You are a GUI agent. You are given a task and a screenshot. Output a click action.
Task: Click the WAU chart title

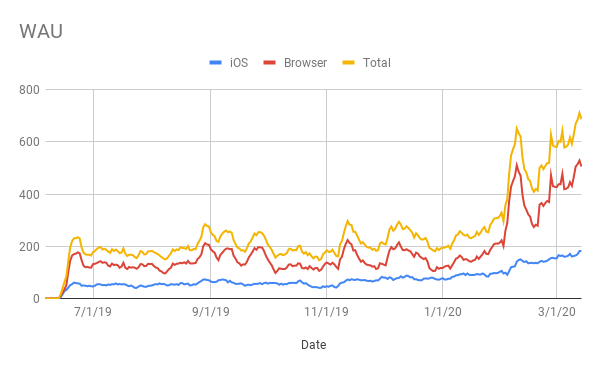[x=41, y=31]
